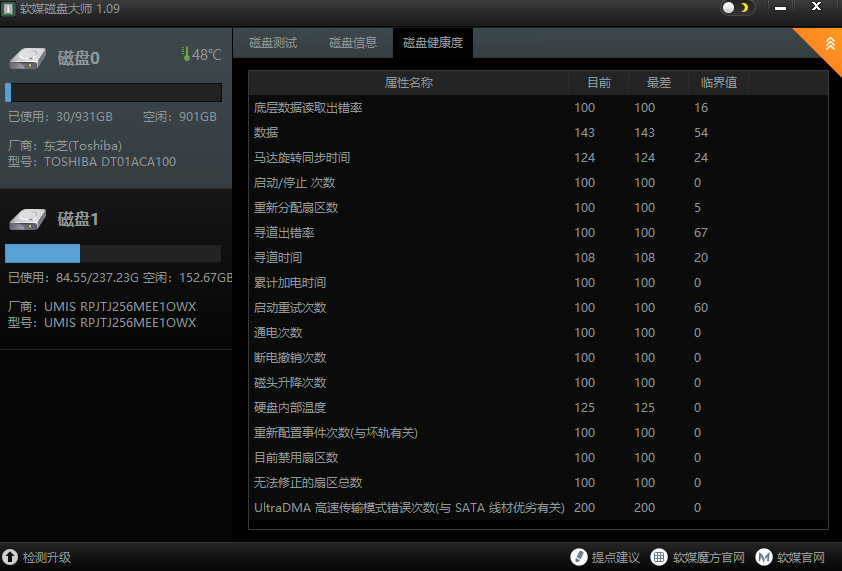The image size is (842, 571).
Task: Click the 临界值 column header
Action: coord(718,82)
